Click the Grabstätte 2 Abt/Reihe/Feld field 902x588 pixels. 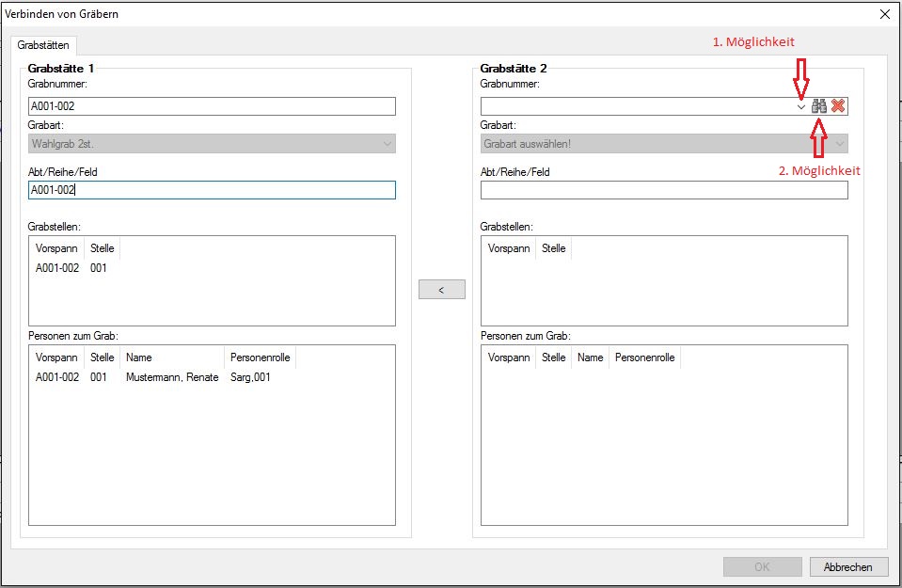(663, 190)
